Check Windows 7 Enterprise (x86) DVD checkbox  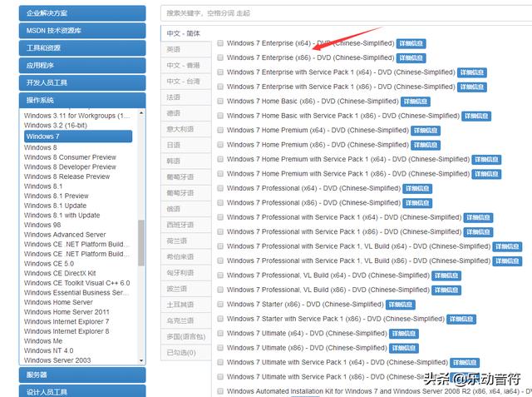coord(220,58)
